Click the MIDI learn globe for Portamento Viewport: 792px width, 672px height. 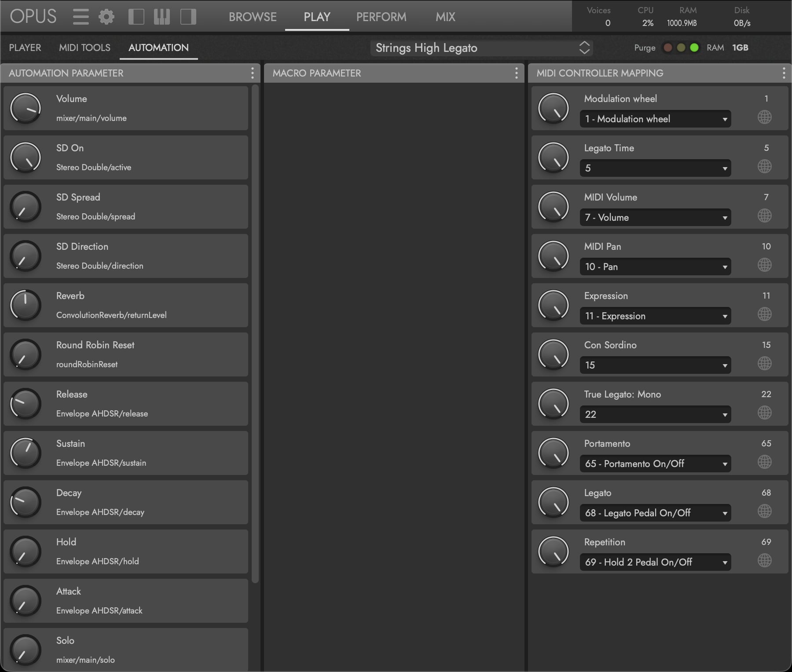[x=765, y=462]
